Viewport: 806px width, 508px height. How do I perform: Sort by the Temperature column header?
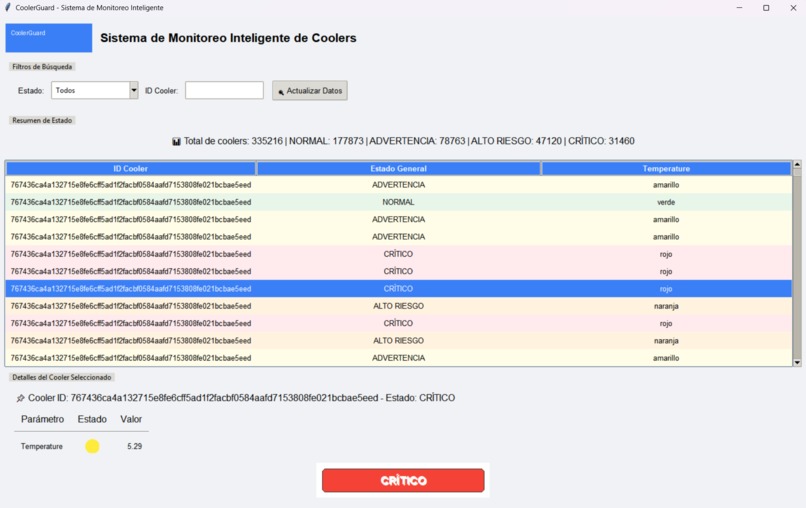(x=666, y=168)
